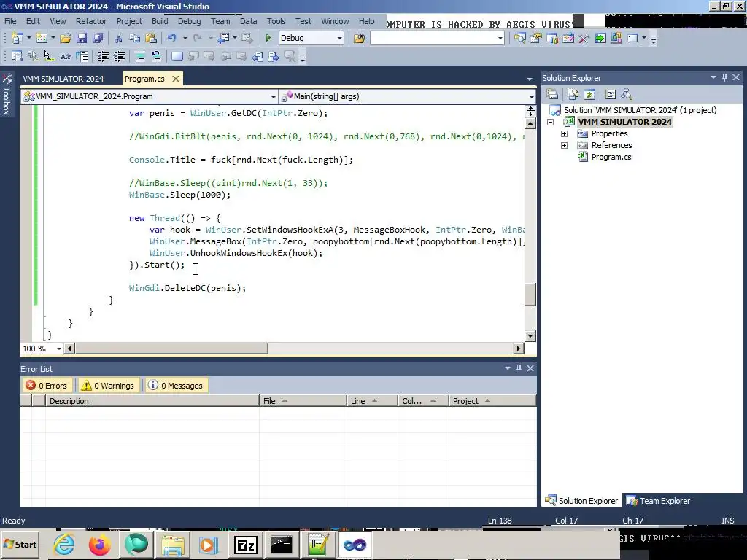This screenshot has width=747, height=560.
Task: Undo the last edit
Action: click(172, 38)
